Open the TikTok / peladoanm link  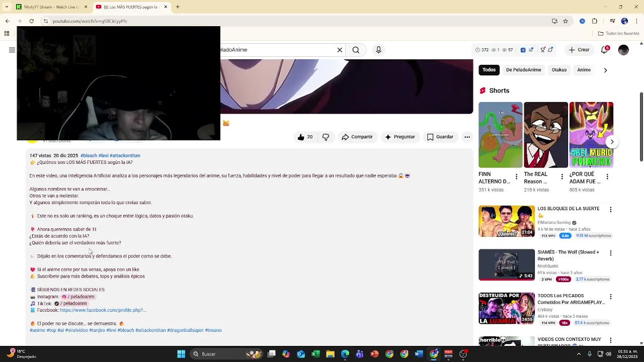click(71, 304)
